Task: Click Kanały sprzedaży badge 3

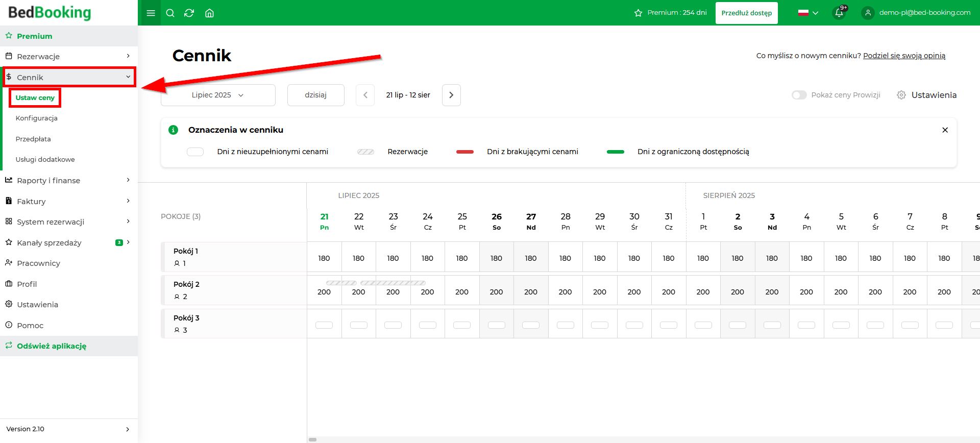Action: (119, 242)
